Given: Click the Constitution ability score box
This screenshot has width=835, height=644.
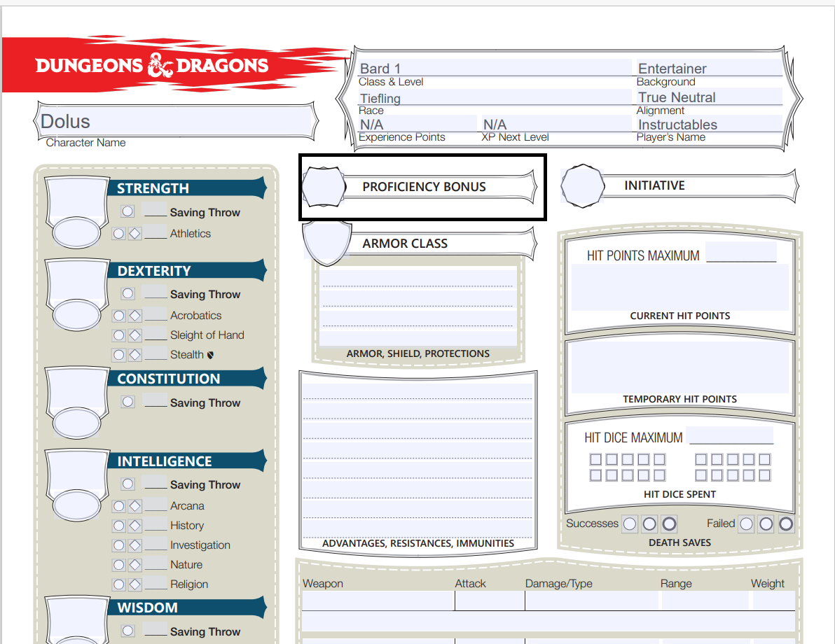Looking at the screenshot, I should [77, 390].
